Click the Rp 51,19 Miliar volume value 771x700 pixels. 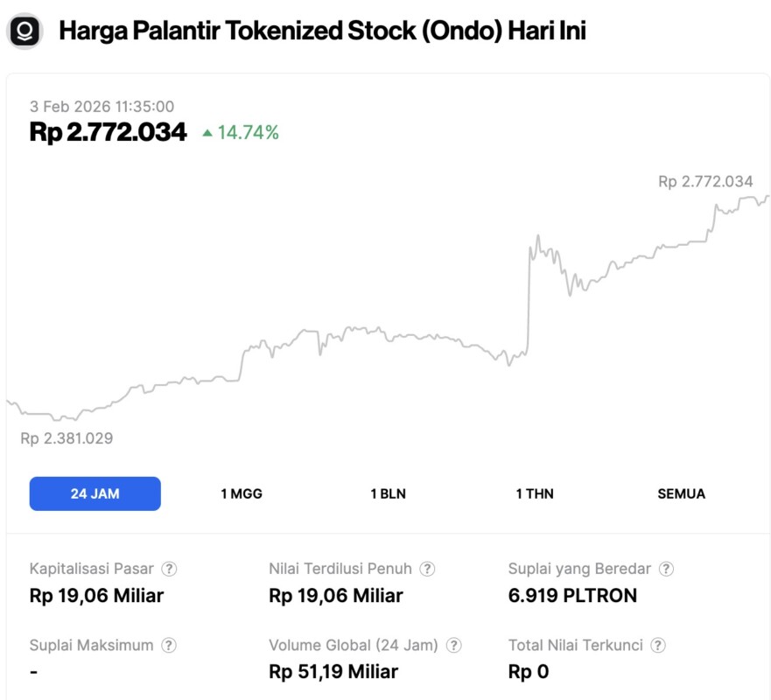click(x=333, y=672)
